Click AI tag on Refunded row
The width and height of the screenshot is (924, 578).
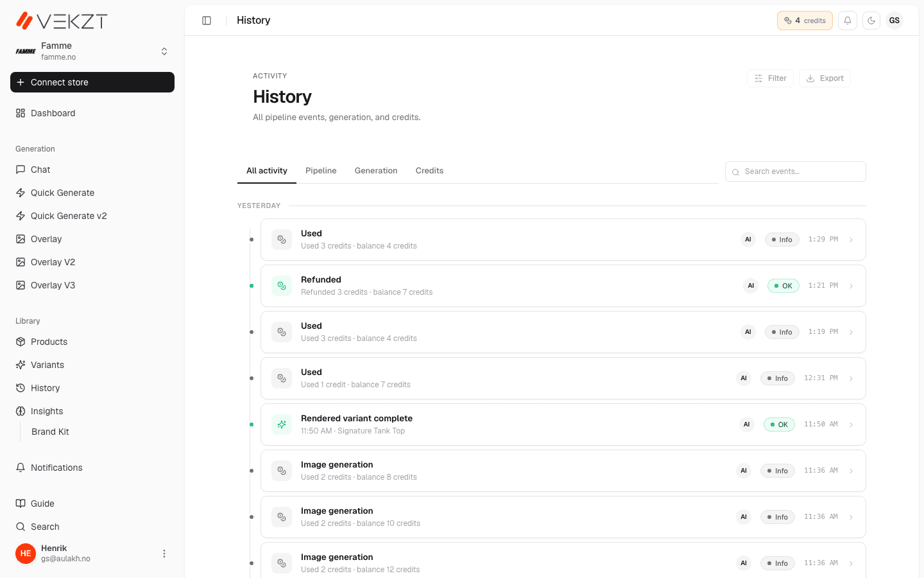tap(751, 286)
